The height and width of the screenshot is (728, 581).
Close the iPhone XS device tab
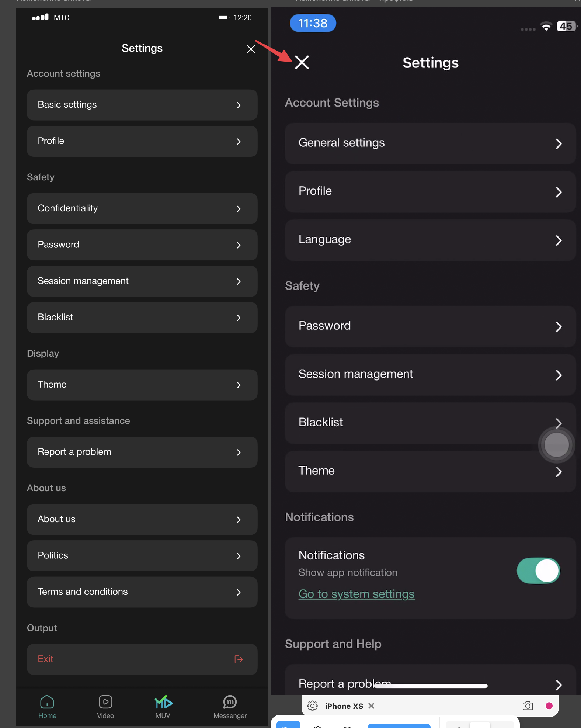[x=371, y=706]
